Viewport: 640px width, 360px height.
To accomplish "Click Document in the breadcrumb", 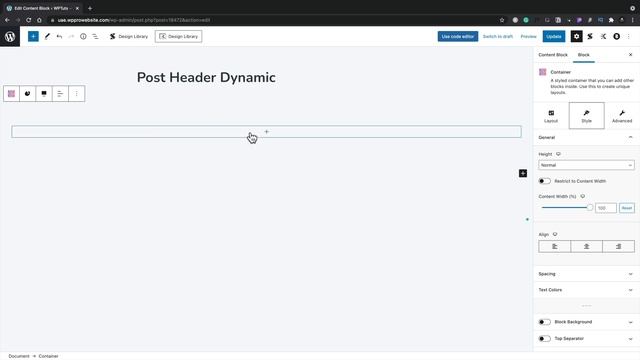I will coord(19,356).
